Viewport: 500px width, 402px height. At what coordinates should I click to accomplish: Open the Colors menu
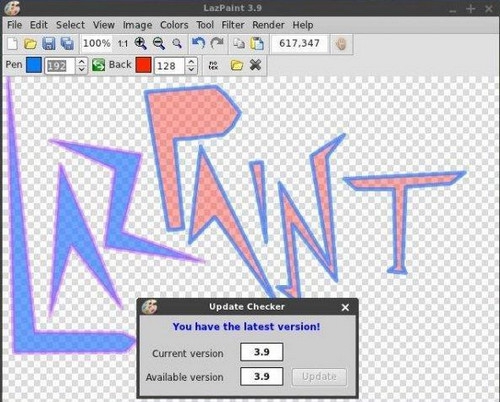(x=174, y=25)
